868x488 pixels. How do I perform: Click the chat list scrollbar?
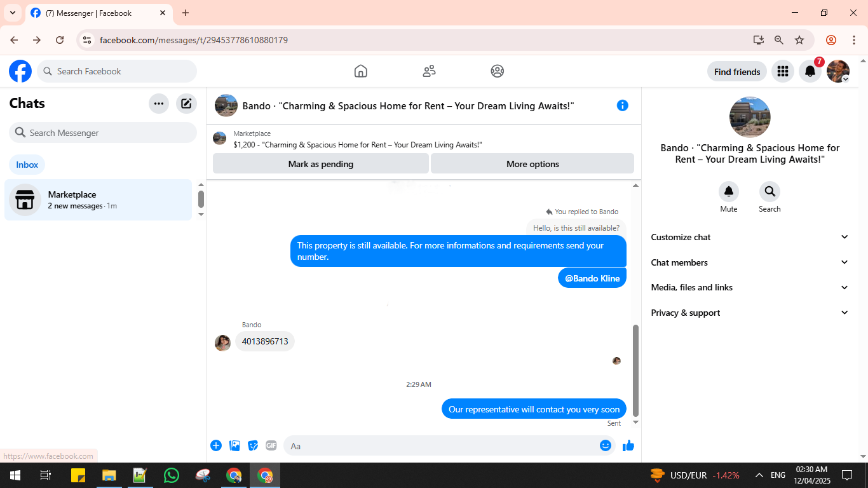point(201,199)
